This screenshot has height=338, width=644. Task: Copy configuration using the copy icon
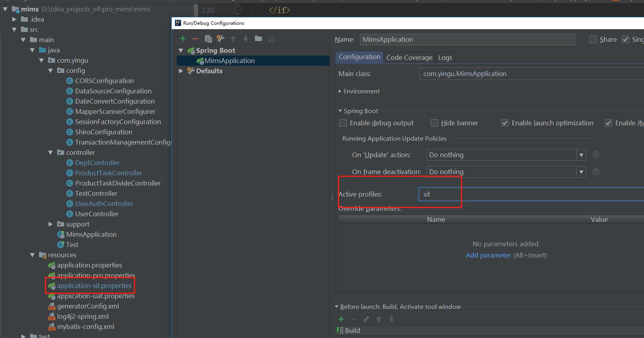point(208,39)
